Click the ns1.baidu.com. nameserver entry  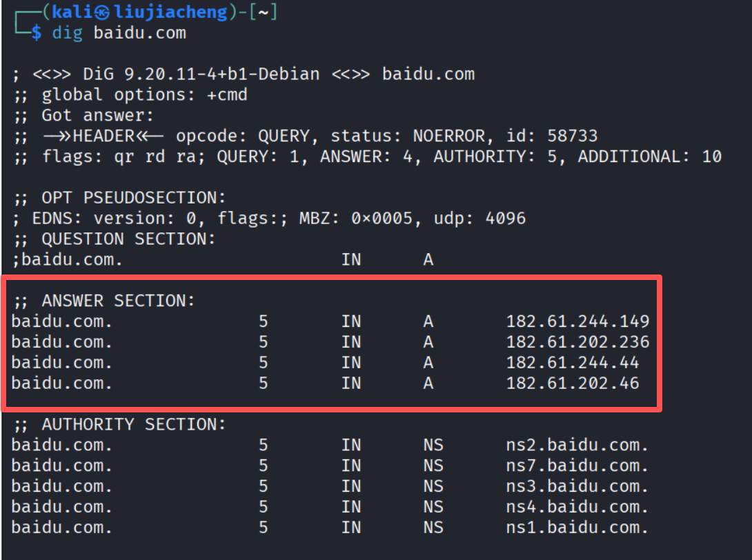(x=577, y=528)
